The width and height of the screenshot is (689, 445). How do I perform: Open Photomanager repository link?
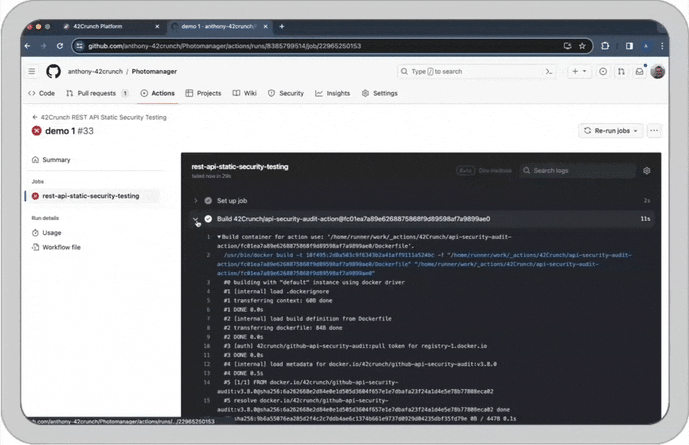point(154,71)
